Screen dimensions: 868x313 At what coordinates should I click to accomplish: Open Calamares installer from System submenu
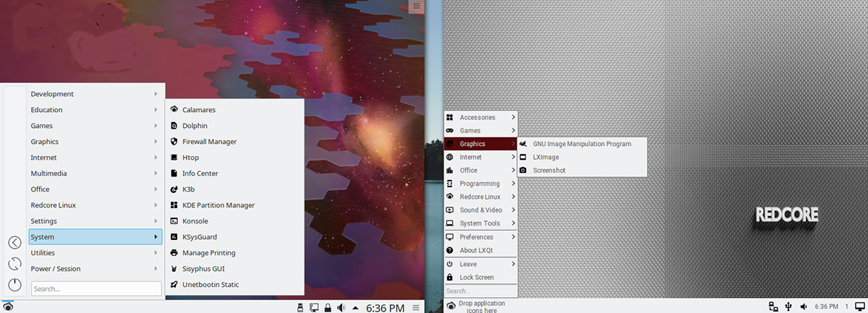point(234,110)
